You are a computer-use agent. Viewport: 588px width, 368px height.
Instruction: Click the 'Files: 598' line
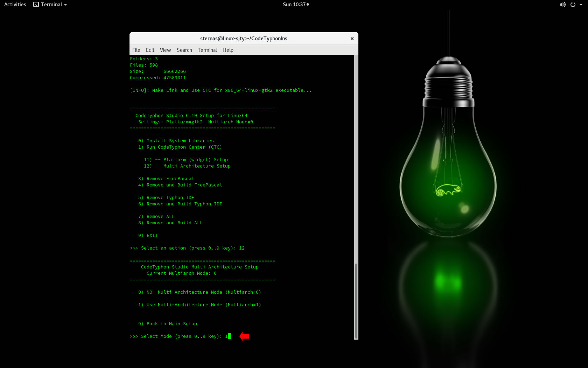pyautogui.click(x=144, y=65)
